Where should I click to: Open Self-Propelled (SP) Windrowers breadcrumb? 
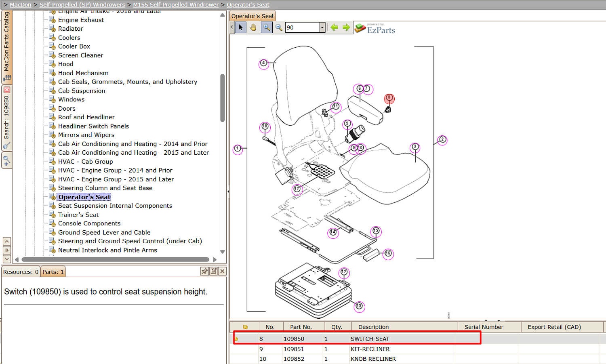[x=82, y=5]
